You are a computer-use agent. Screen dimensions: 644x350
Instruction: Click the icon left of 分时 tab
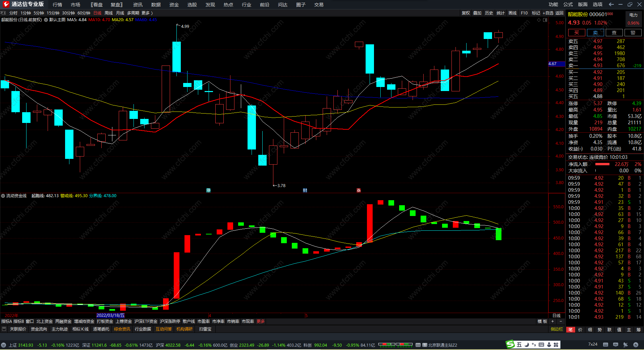(4, 13)
